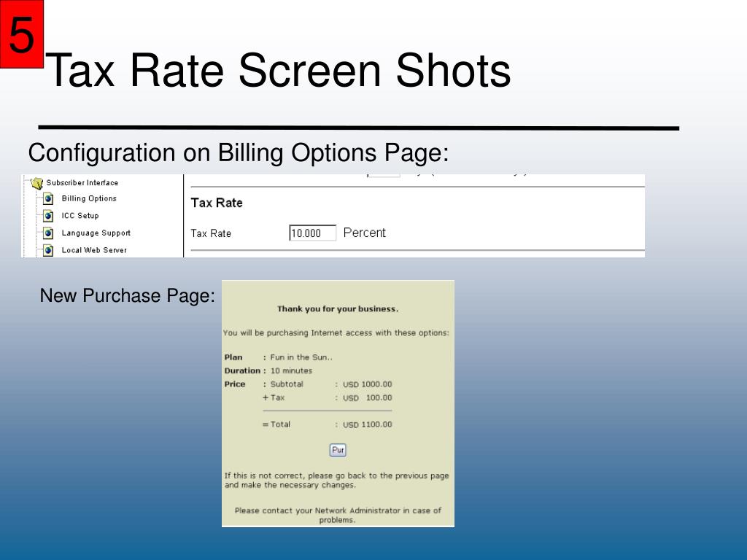Click the subtotal amount 'USD 1000.00'
The image size is (747, 560).
[x=368, y=384]
